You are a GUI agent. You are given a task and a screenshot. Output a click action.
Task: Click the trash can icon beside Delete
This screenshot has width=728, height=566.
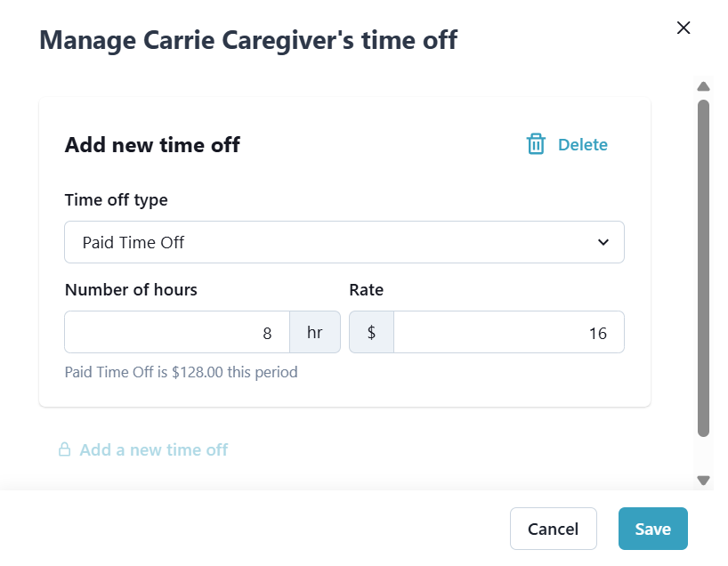point(536,144)
